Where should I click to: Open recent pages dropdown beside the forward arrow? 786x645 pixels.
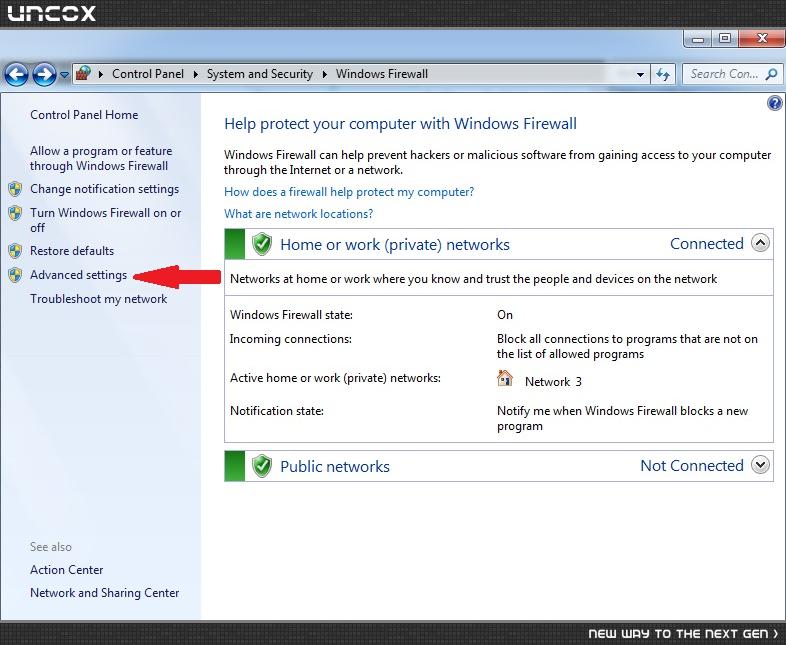tap(64, 75)
